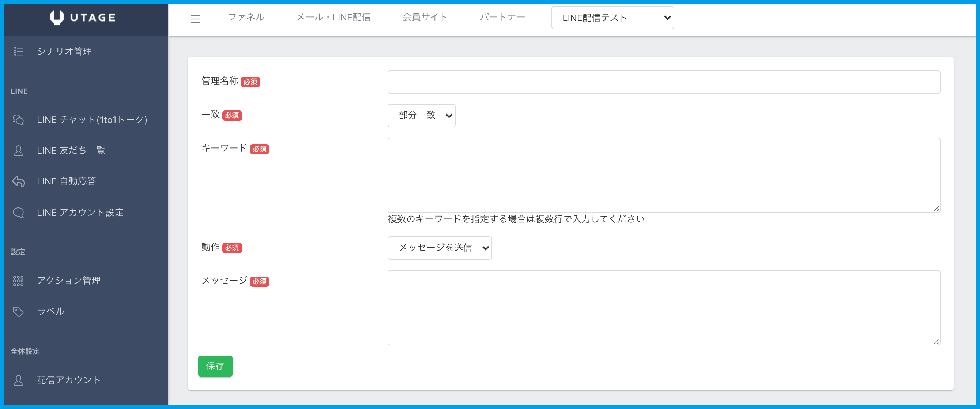Click the 管理名称 text input field
980x409 pixels.
click(x=663, y=82)
